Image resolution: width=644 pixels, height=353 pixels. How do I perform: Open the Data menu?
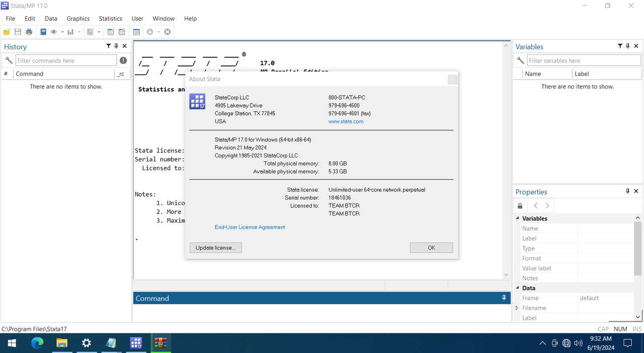coord(51,19)
